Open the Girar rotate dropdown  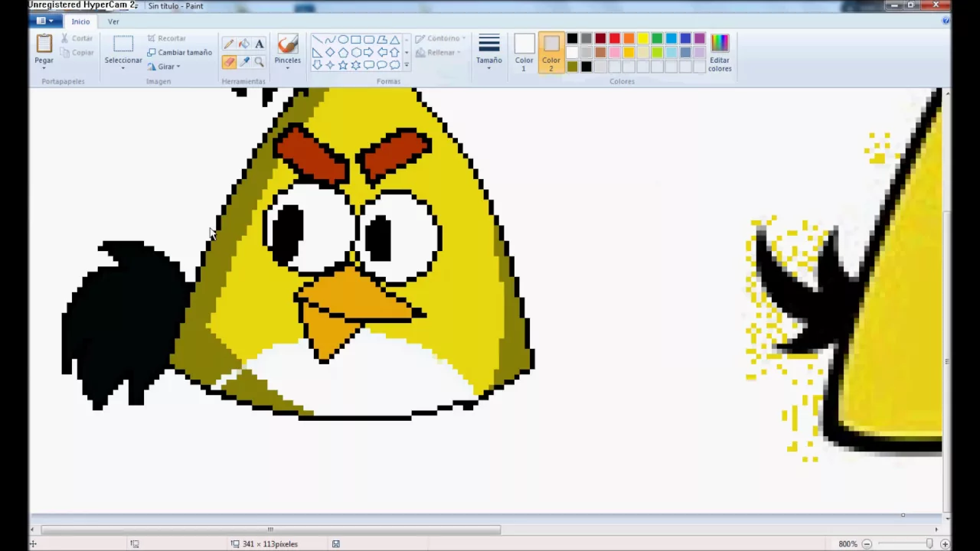point(164,67)
